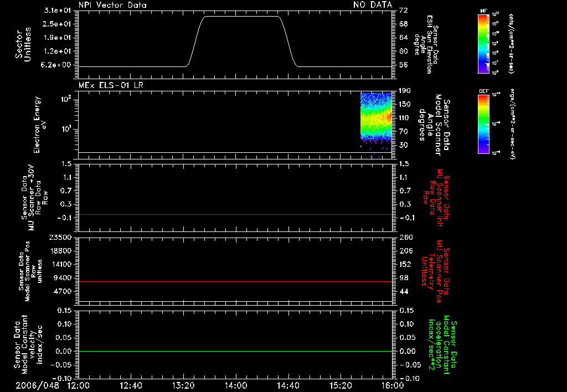Click the '260' telemetry position tick label
Screen dimensions: 567x392
click(406, 237)
